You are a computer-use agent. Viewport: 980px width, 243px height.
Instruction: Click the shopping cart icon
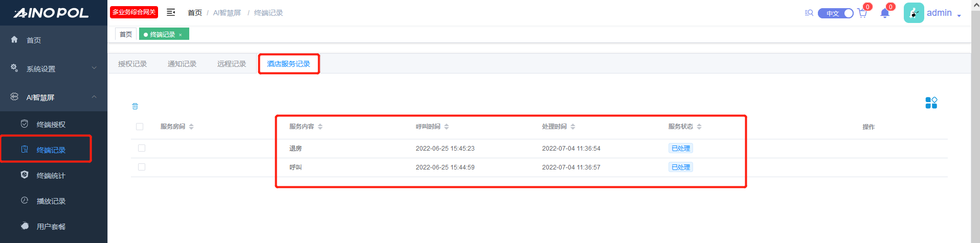862,13
